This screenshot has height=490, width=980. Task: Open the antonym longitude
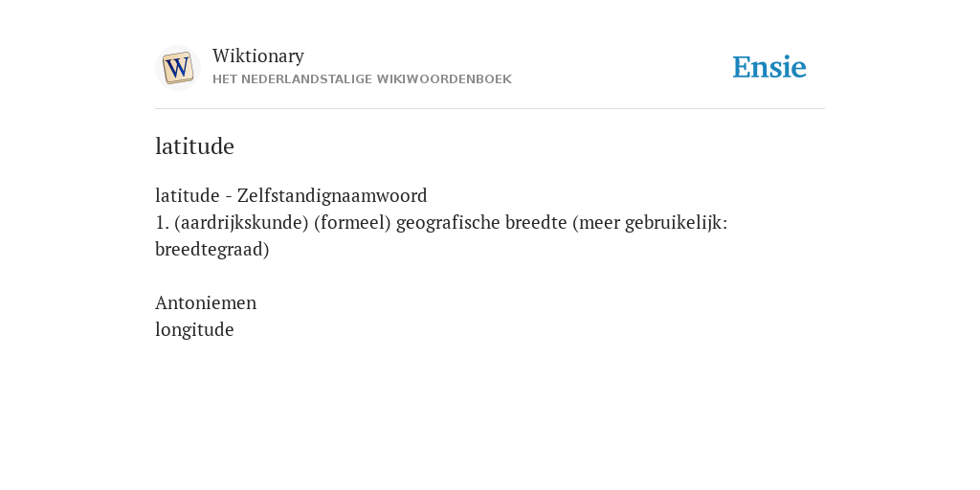[x=194, y=329]
